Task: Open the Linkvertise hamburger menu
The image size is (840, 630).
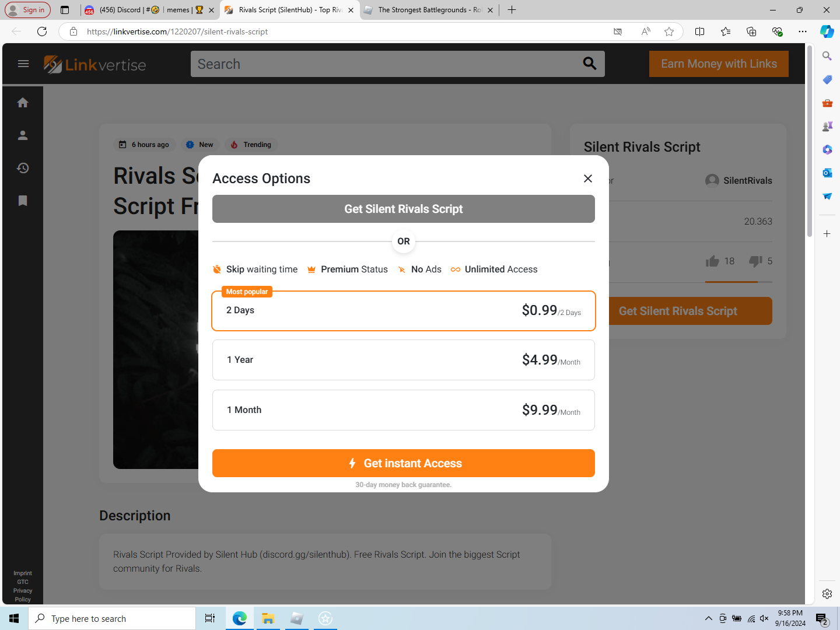Action: 23,64
